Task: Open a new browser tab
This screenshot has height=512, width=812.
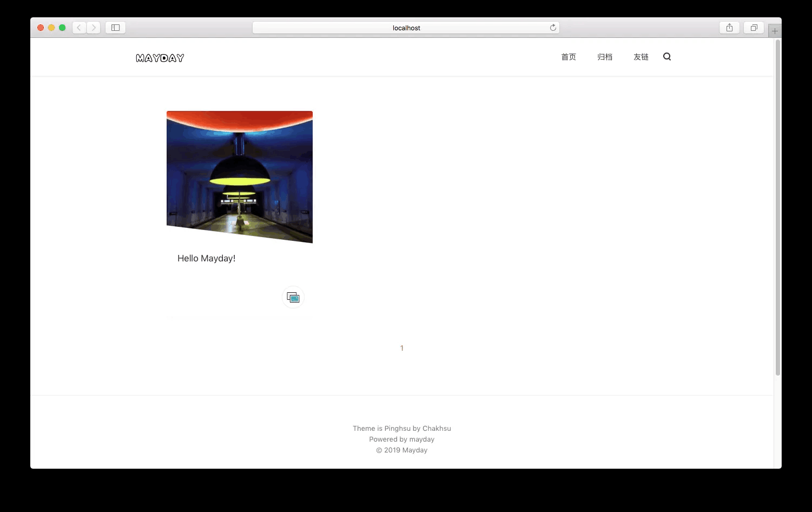Action: tap(775, 30)
